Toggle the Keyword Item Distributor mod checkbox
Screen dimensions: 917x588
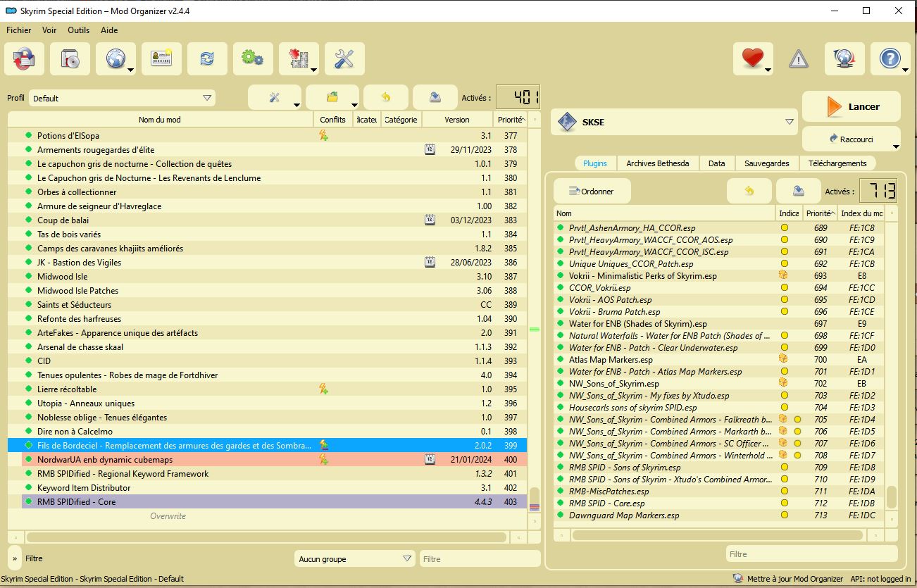coord(29,487)
